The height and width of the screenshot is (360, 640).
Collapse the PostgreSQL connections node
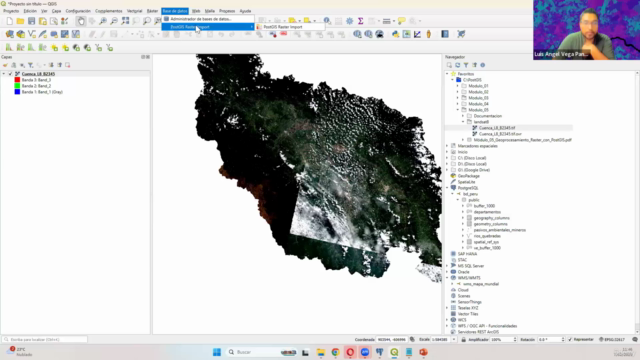coord(447,188)
